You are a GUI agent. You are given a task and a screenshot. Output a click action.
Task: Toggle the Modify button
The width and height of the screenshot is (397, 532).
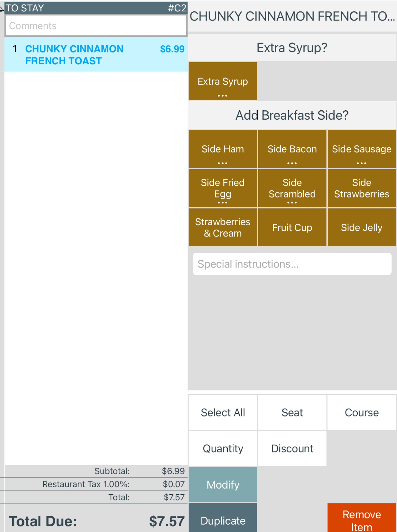click(x=223, y=485)
